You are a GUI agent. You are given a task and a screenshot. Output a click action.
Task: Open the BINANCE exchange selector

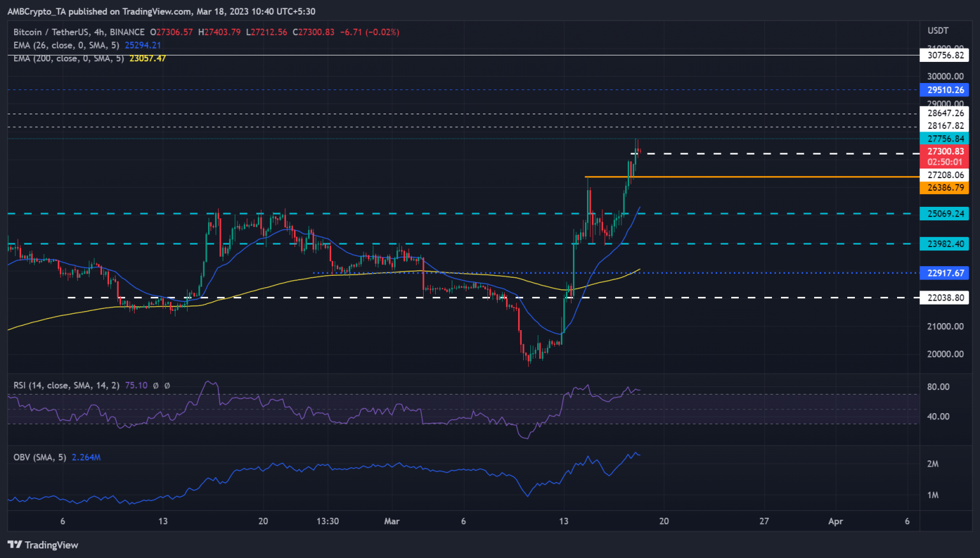click(x=128, y=32)
